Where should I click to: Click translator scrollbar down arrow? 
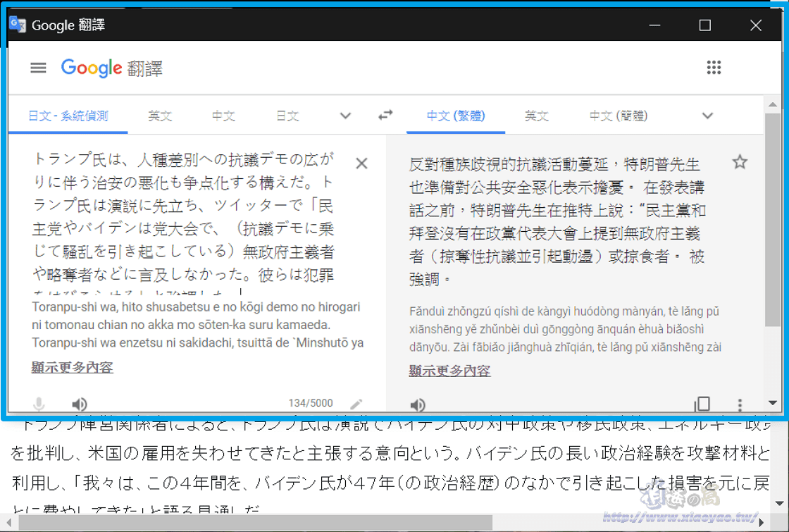(x=772, y=402)
